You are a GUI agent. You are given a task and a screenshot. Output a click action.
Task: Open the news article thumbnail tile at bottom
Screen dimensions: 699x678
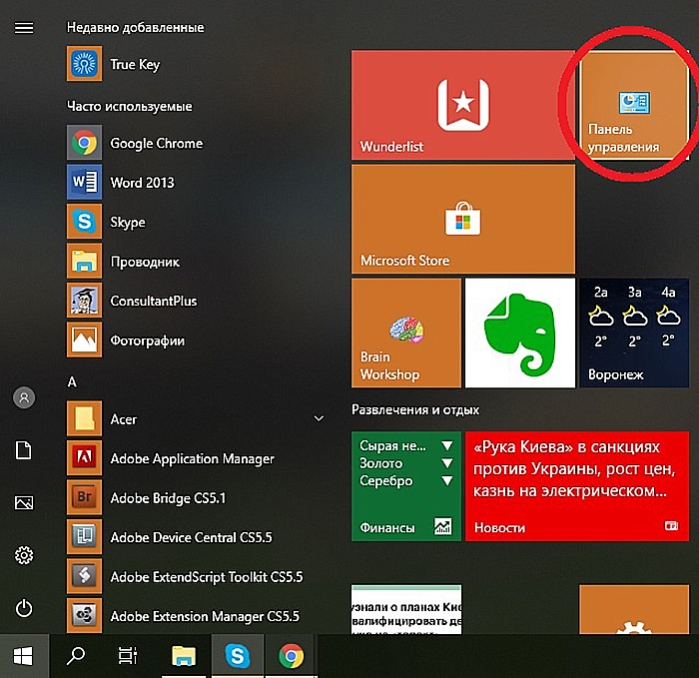coord(406,609)
